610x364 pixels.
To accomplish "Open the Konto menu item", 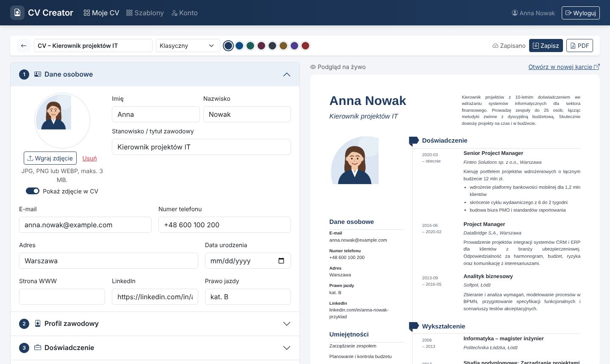I will click(184, 13).
